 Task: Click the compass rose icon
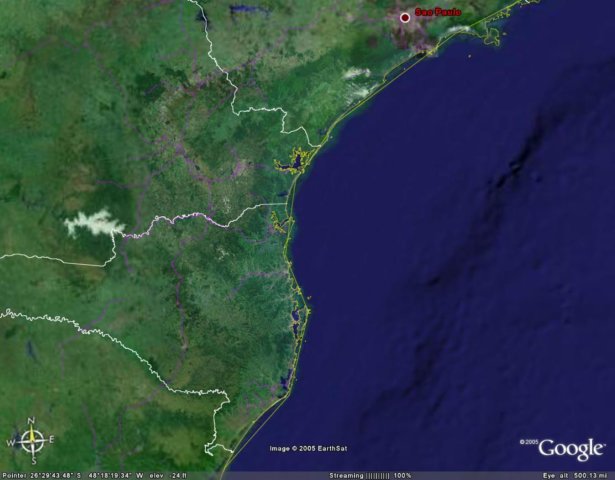pos(32,440)
